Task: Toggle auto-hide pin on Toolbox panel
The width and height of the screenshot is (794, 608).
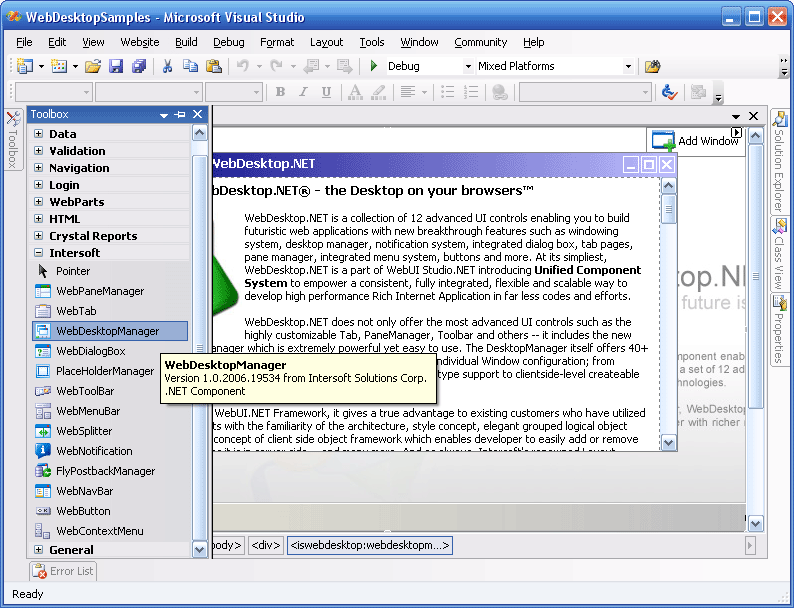Action: click(180, 115)
